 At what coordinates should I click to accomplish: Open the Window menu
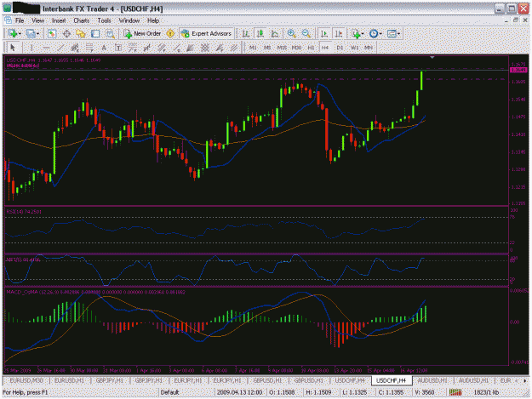129,20
